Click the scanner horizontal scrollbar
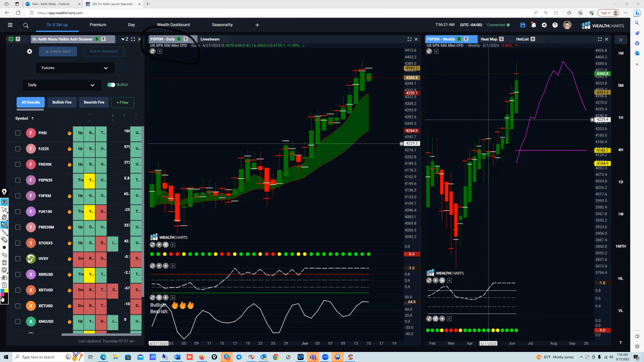The height and width of the screenshot is (362, 644). coord(102,335)
